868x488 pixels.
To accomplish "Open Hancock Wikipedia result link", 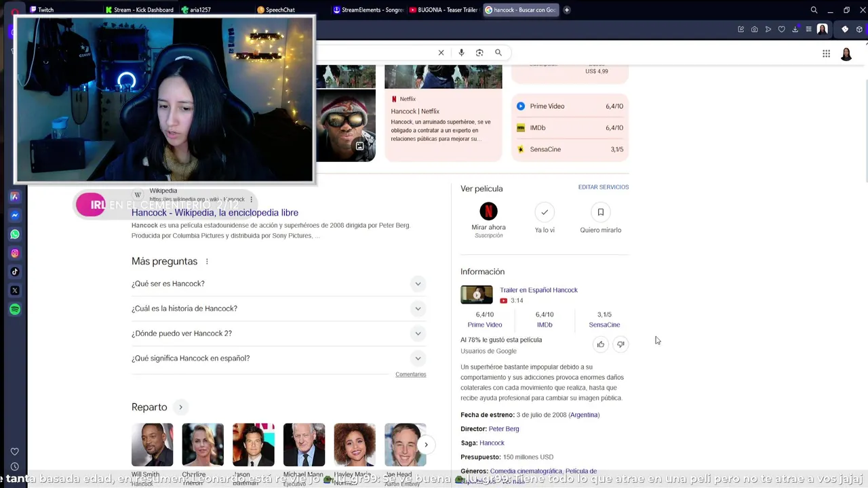I will pyautogui.click(x=215, y=213).
